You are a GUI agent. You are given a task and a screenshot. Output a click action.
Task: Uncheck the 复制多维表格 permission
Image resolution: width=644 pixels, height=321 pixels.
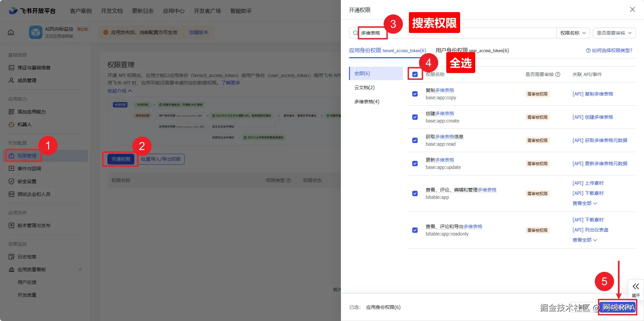click(415, 94)
